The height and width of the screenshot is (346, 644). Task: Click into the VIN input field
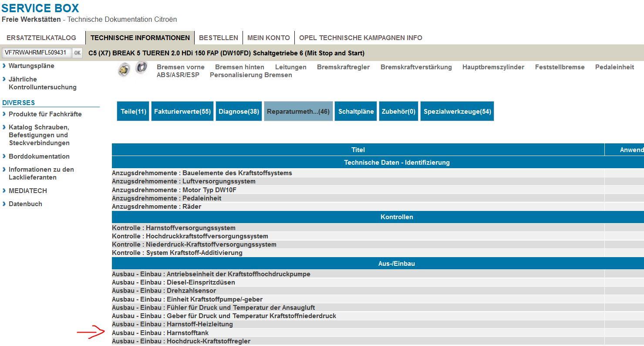tap(37, 53)
